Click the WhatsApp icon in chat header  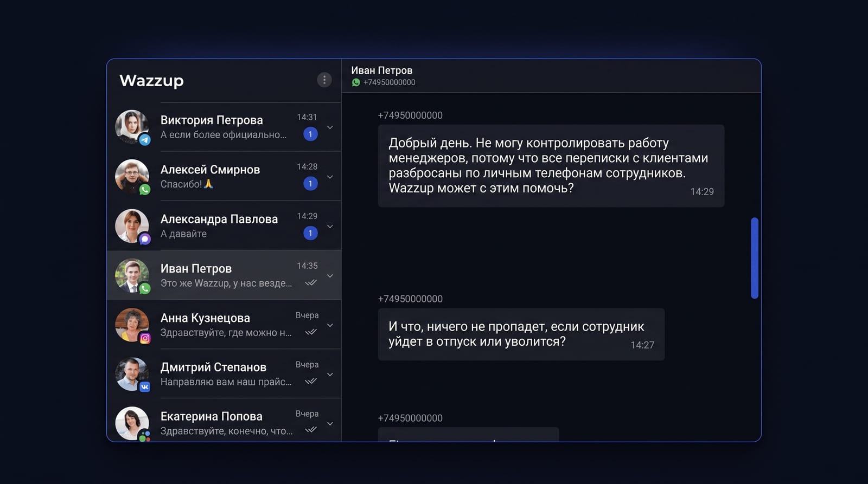point(356,82)
